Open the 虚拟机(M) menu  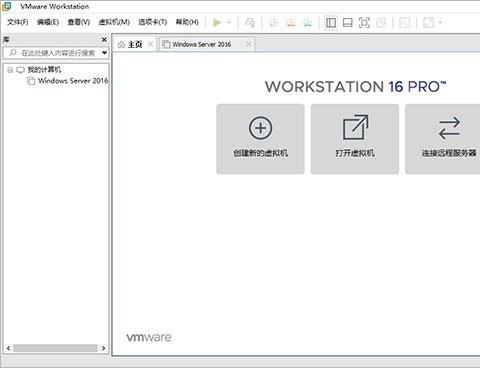coord(114,22)
